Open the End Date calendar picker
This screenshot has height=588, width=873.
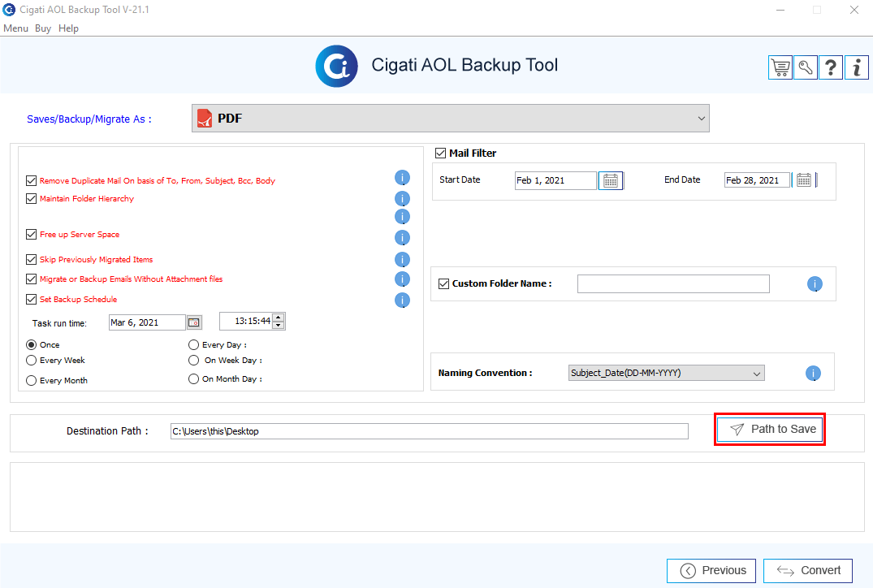[x=804, y=179]
